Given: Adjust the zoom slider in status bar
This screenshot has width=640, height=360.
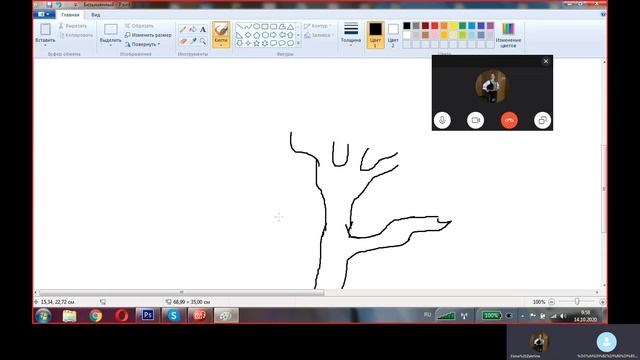Looking at the screenshot, I should 577,302.
